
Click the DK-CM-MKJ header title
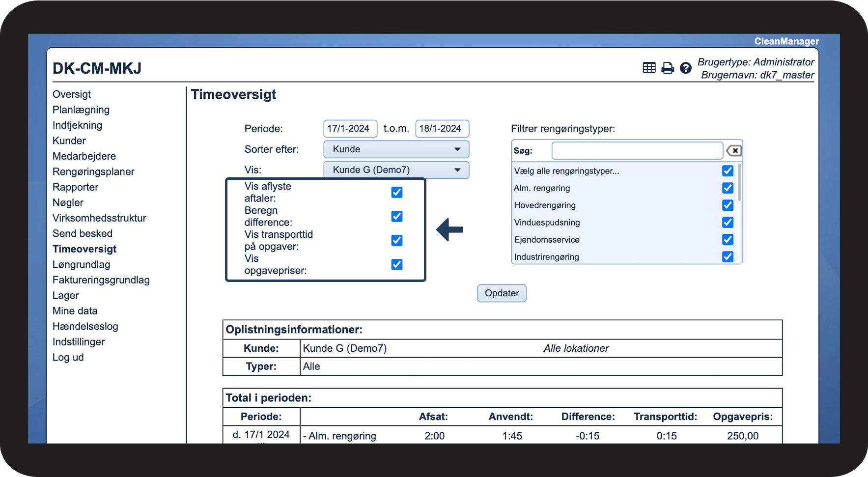coord(97,68)
